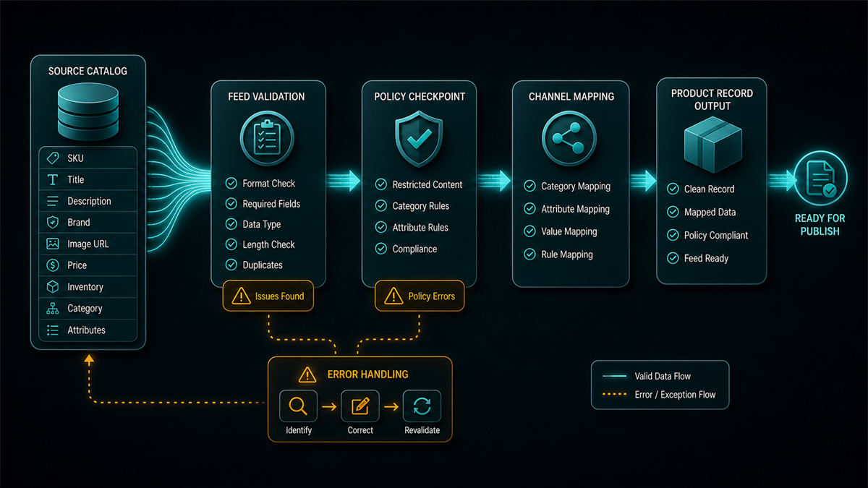Select the Issues Found badge

[x=268, y=296]
